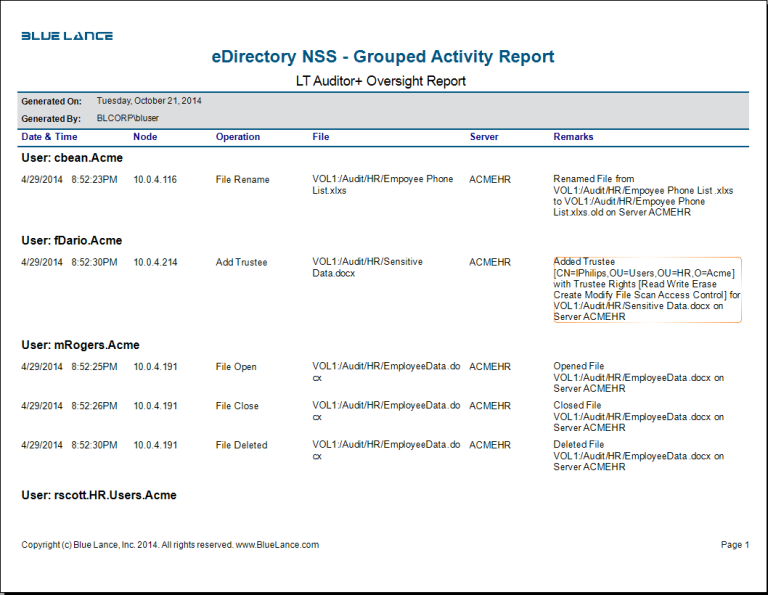Click the highlighted Added Trustee remark box
The image size is (768, 595).
pyautogui.click(x=647, y=289)
